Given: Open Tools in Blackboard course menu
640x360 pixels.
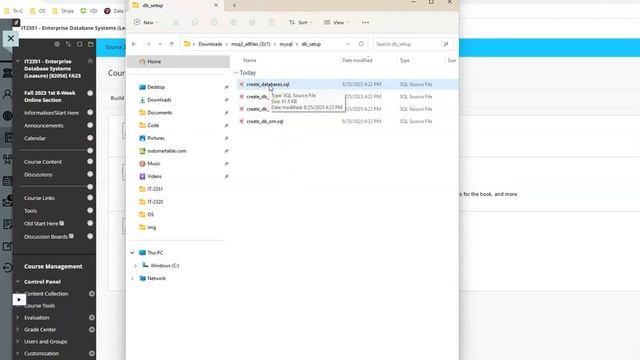Looking at the screenshot, I should coord(30,211).
